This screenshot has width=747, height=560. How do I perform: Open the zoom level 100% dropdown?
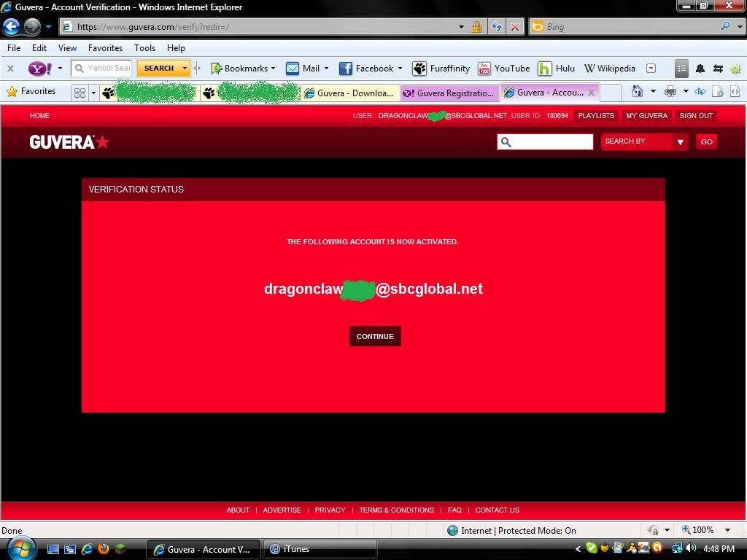point(727,530)
